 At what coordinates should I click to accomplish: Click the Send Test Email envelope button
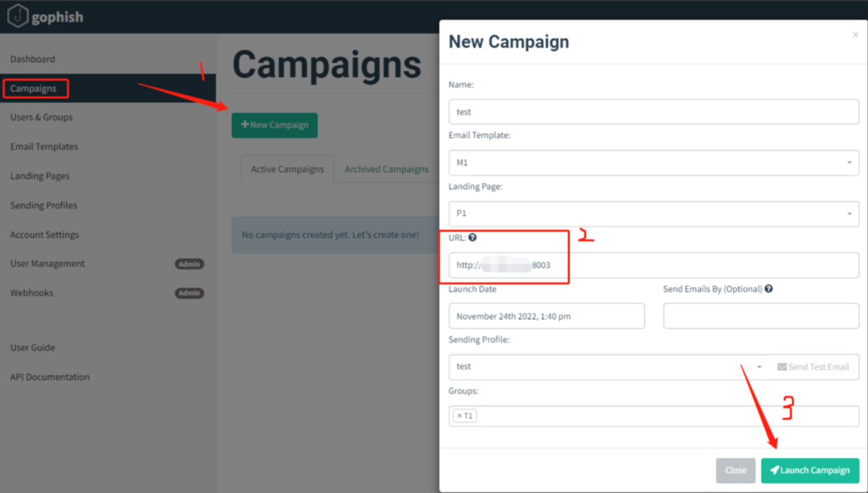point(813,367)
